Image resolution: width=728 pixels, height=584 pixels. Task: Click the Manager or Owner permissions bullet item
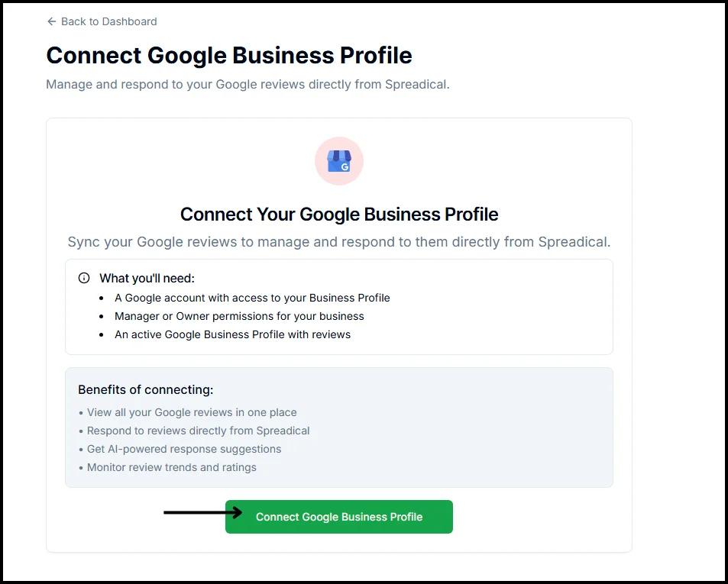[x=239, y=316]
